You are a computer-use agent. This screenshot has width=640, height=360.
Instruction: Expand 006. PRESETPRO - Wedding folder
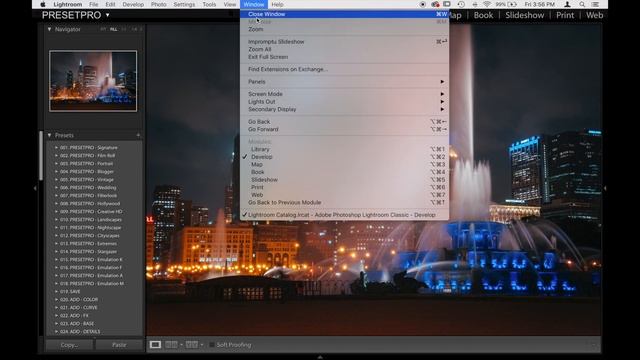pos(56,188)
